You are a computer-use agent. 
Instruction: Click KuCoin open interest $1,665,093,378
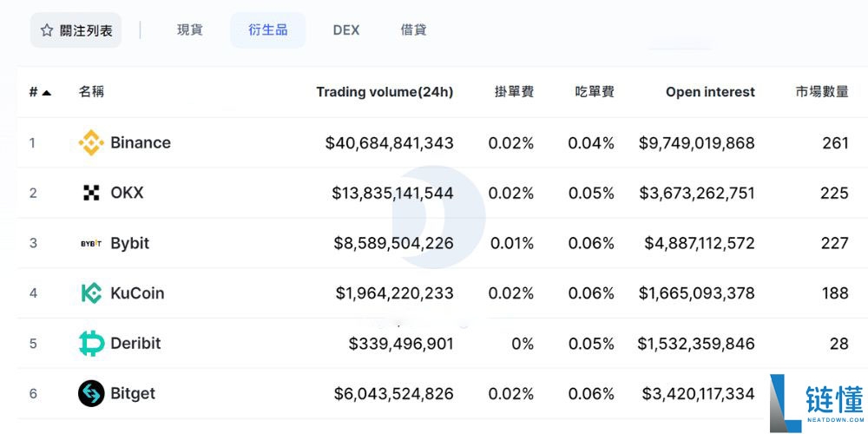[696, 293]
